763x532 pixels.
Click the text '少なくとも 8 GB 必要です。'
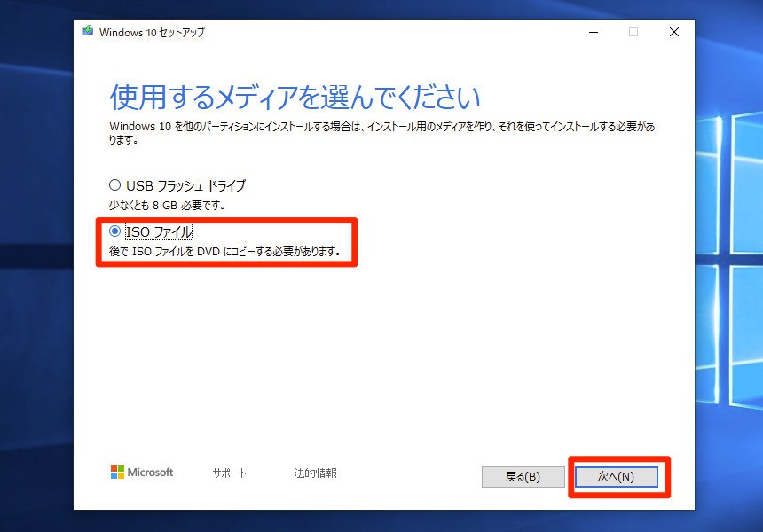pyautogui.click(x=168, y=205)
